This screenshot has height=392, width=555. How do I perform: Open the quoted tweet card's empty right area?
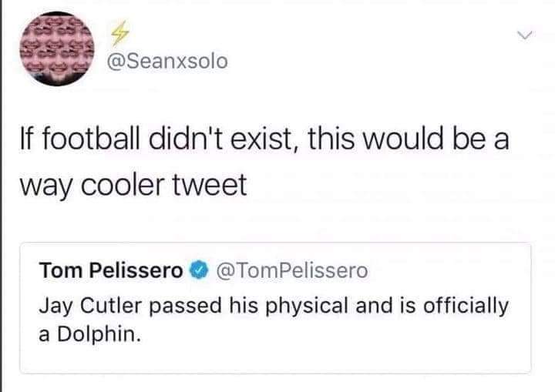tap(385, 339)
